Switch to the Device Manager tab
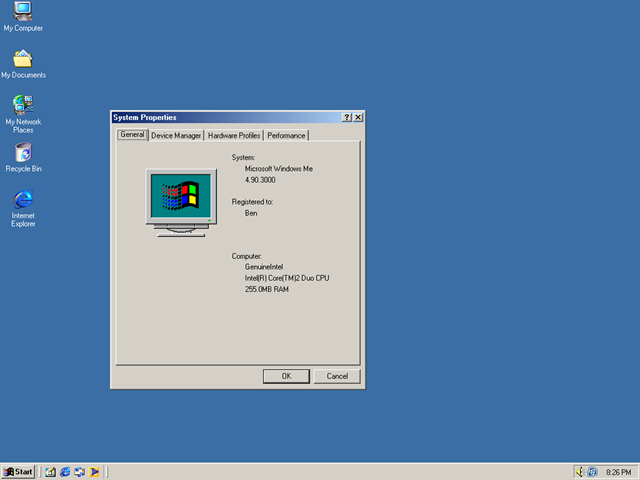Image resolution: width=640 pixels, height=480 pixels. [176, 136]
